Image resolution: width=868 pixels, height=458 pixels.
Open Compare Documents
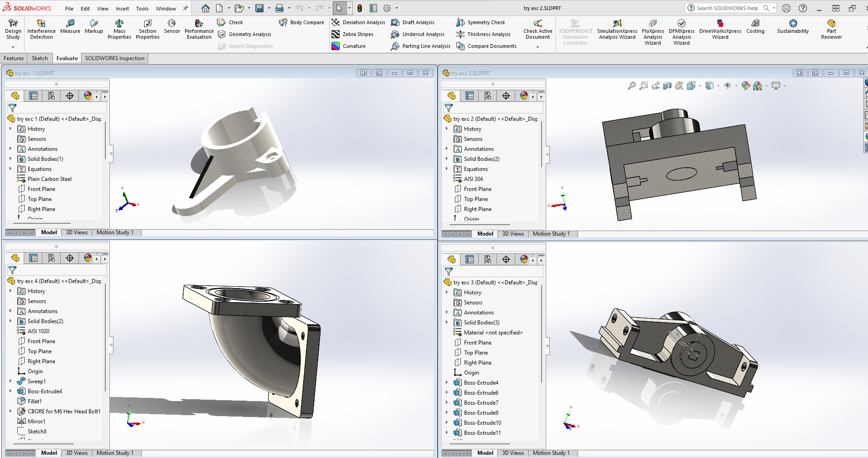click(486, 46)
